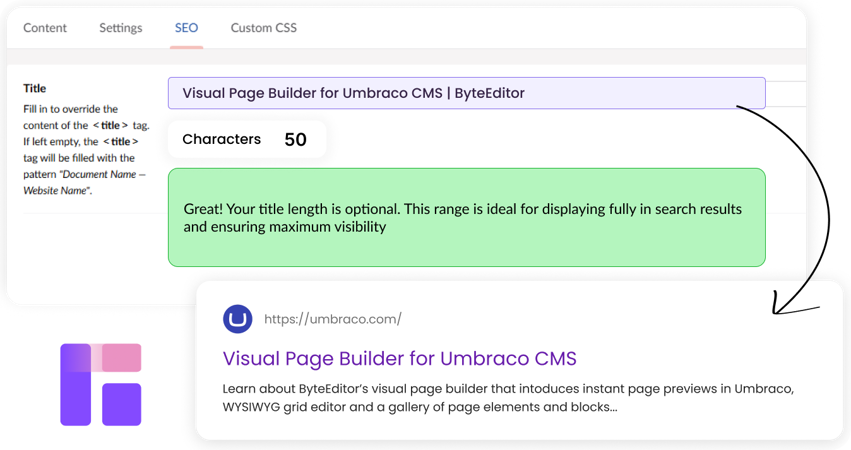Click the small purple square in logo
The height and width of the screenshot is (450, 851).
coord(121,404)
